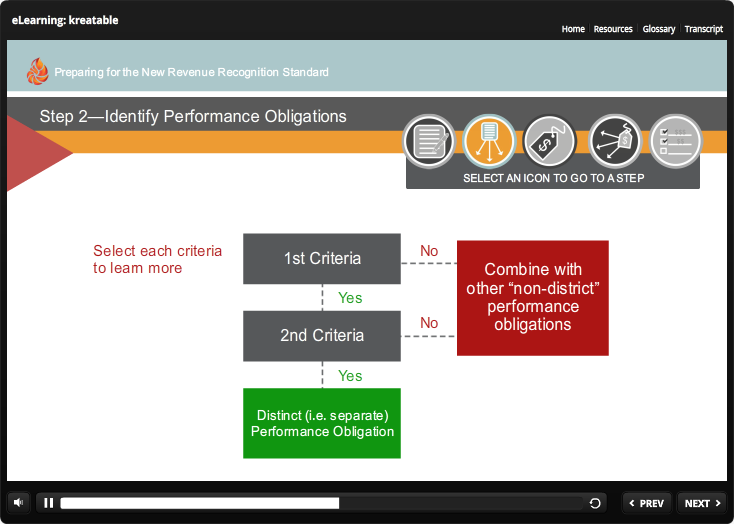Click the Step 1 contract document icon

(428, 142)
